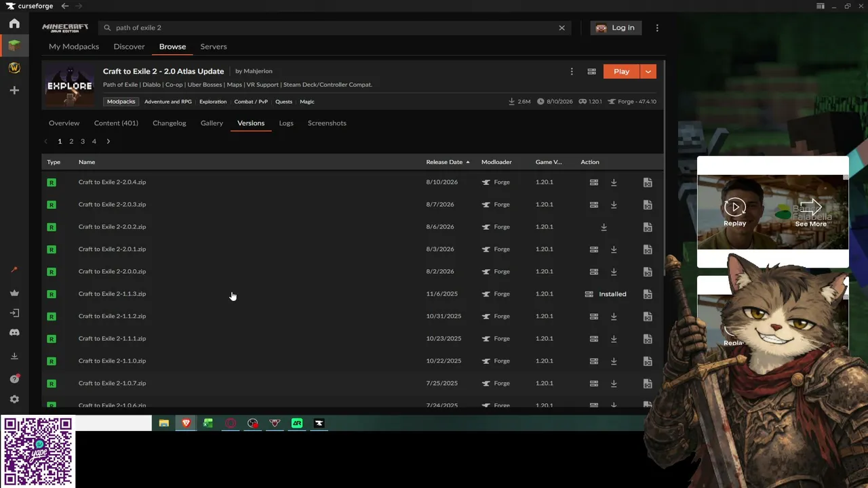
Task: Open the crown premium icon in the sidebar
Action: 14,293
